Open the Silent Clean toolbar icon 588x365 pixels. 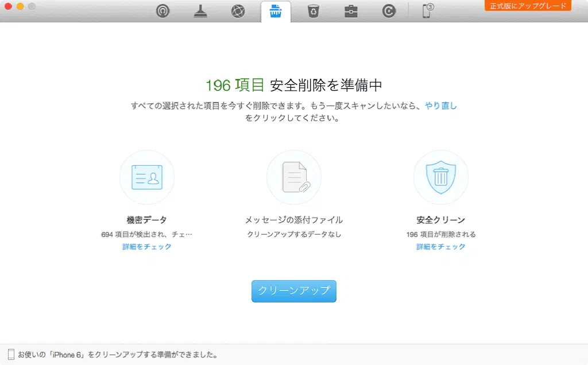coord(163,11)
